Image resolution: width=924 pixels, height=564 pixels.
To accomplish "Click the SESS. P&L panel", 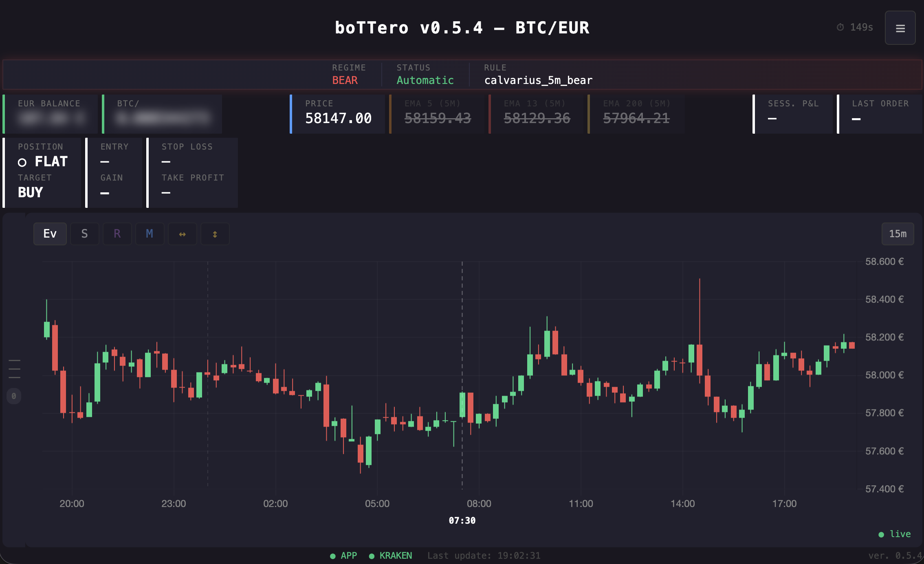I will click(794, 114).
